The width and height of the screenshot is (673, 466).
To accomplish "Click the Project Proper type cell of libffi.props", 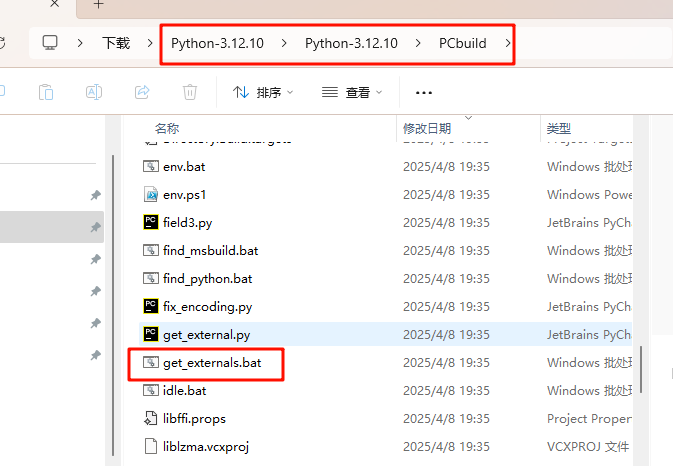I will [x=589, y=419].
